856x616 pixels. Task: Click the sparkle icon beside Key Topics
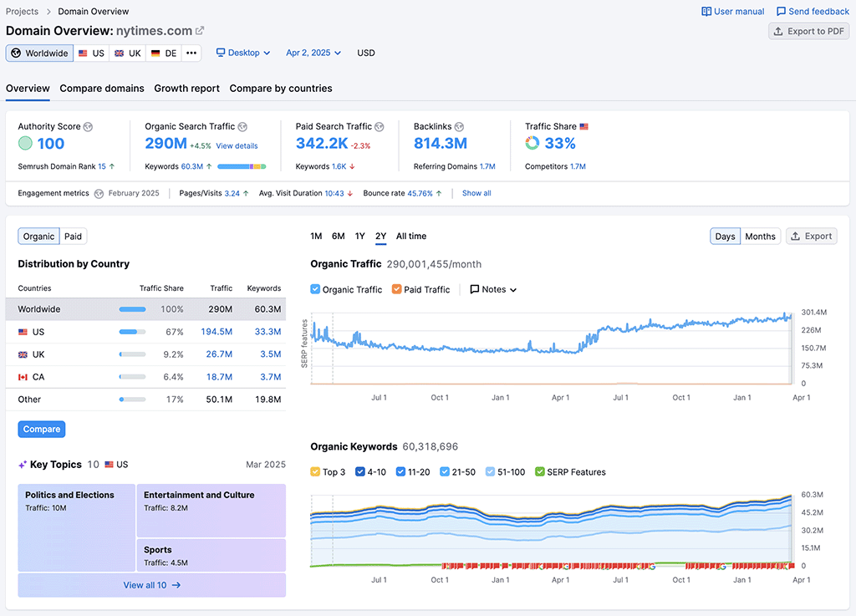tap(23, 465)
